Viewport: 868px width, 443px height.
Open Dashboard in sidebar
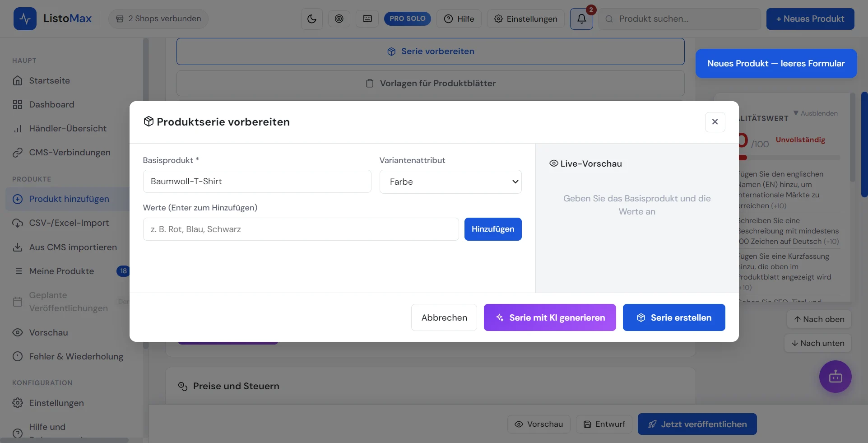click(51, 104)
